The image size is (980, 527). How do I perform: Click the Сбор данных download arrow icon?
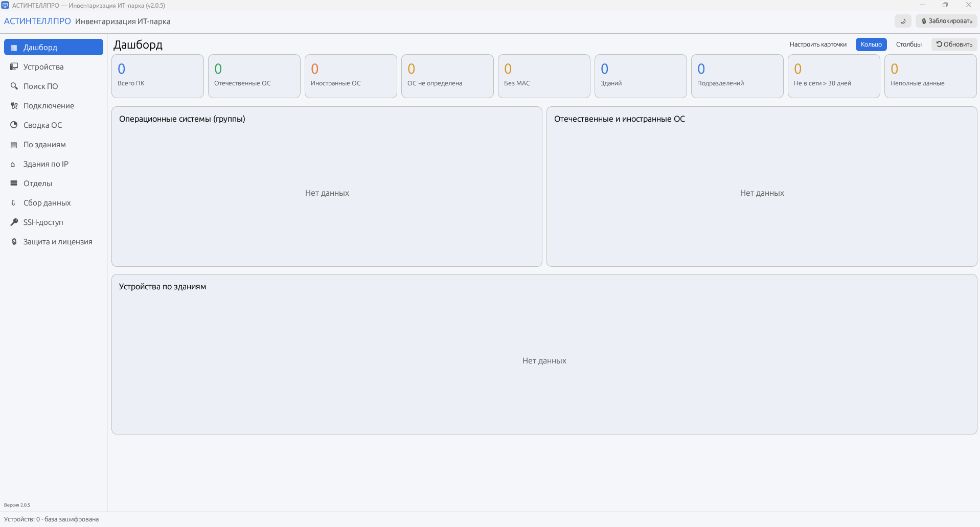[x=14, y=203]
